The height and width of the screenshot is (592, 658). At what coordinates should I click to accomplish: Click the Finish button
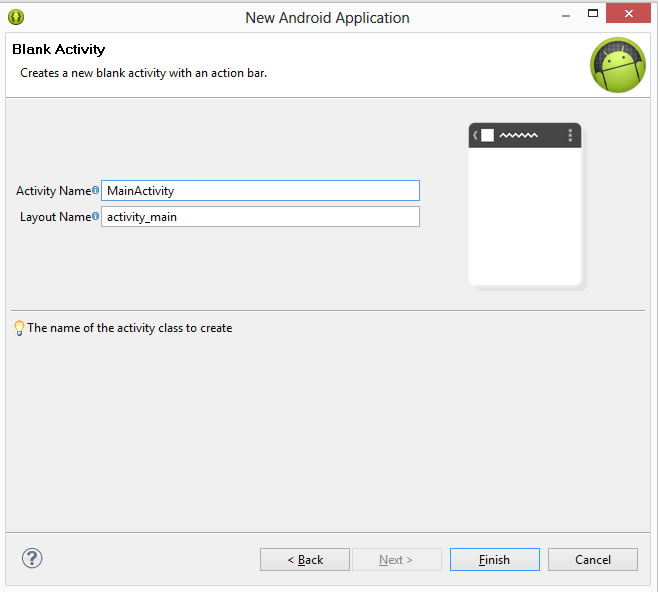[495, 560]
